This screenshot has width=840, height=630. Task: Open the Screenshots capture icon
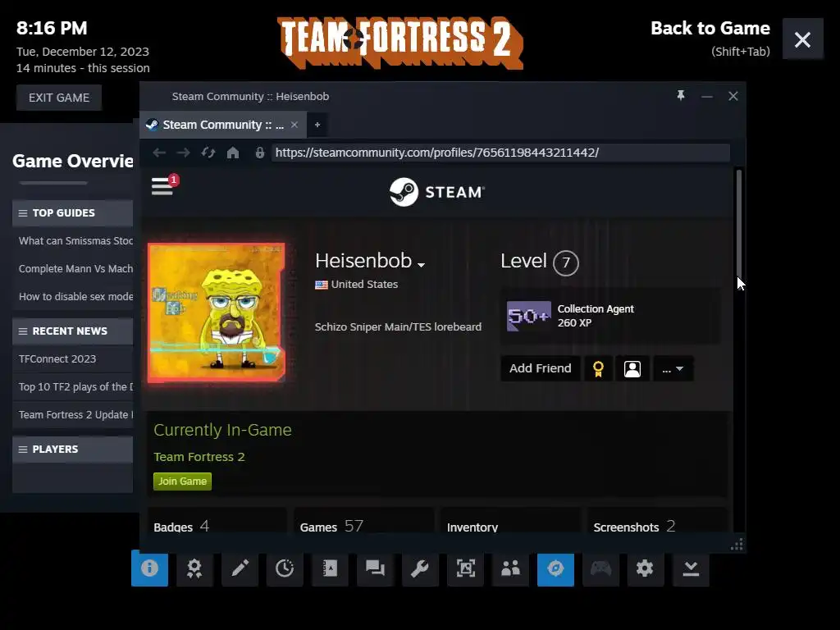coord(466,568)
